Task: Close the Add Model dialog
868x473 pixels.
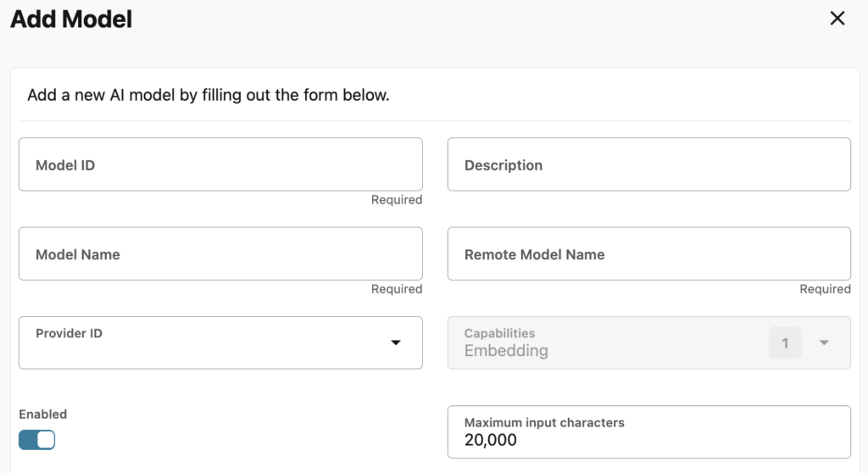Action: (x=837, y=19)
